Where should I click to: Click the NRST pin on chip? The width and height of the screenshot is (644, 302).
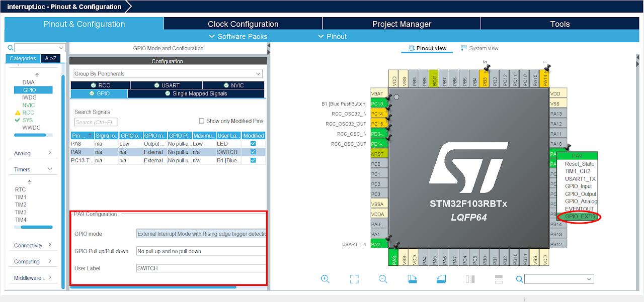[379, 154]
